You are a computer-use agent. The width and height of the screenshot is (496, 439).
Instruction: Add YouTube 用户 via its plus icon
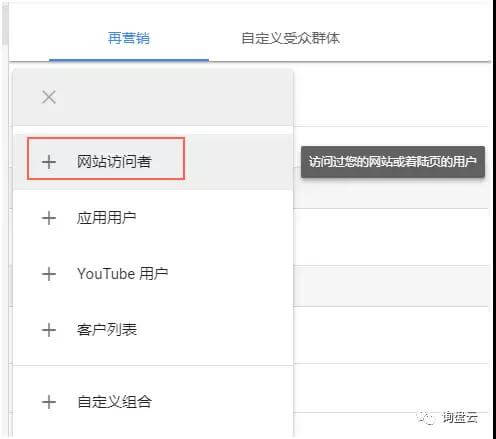[x=49, y=274]
